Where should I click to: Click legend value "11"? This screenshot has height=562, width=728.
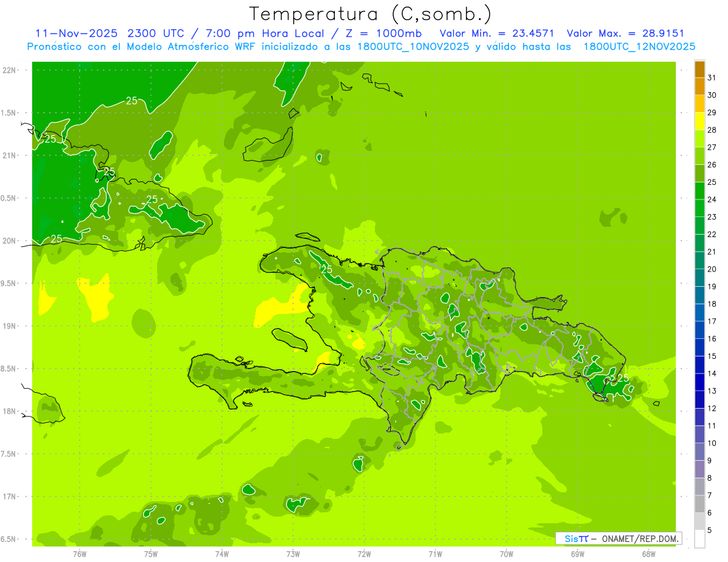pos(712,426)
